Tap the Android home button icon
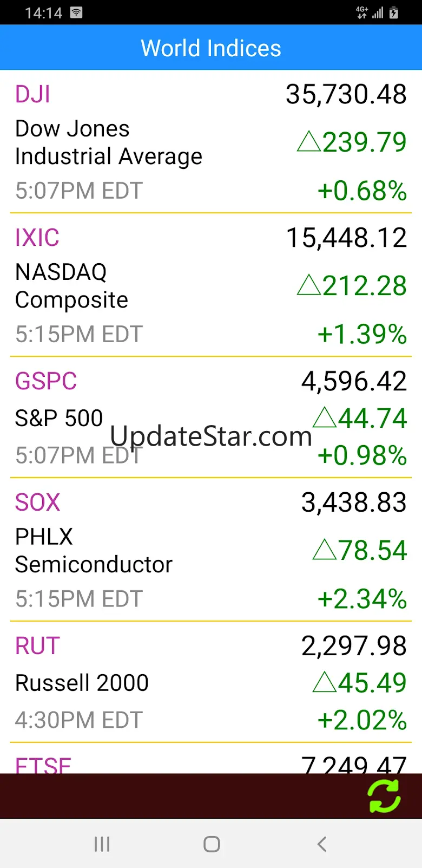The height and width of the screenshot is (868, 422). 212,844
